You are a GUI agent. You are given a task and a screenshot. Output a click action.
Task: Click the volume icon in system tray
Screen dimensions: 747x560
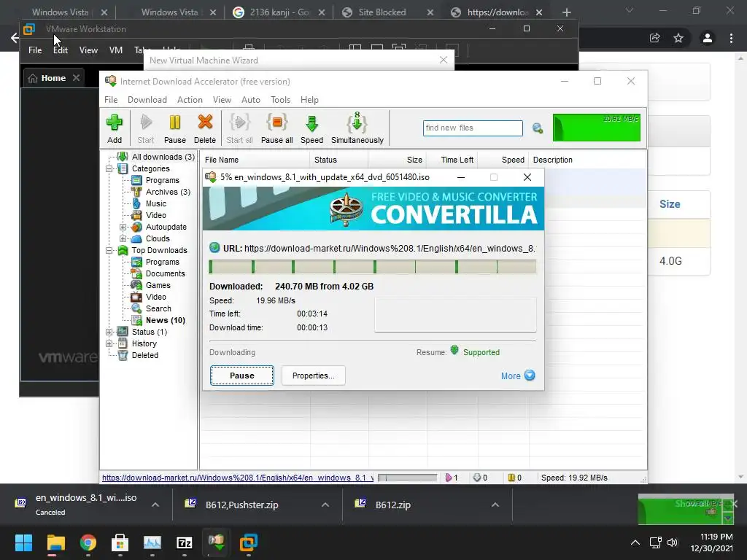tap(672, 542)
